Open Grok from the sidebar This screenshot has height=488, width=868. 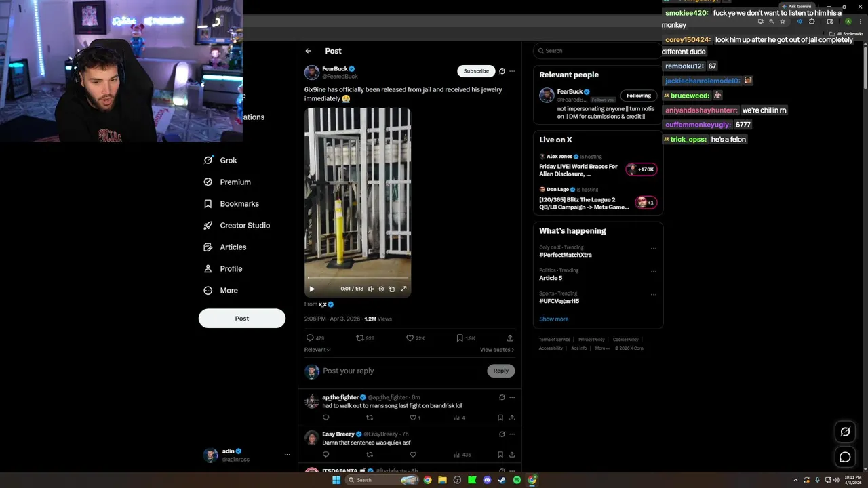click(220, 161)
